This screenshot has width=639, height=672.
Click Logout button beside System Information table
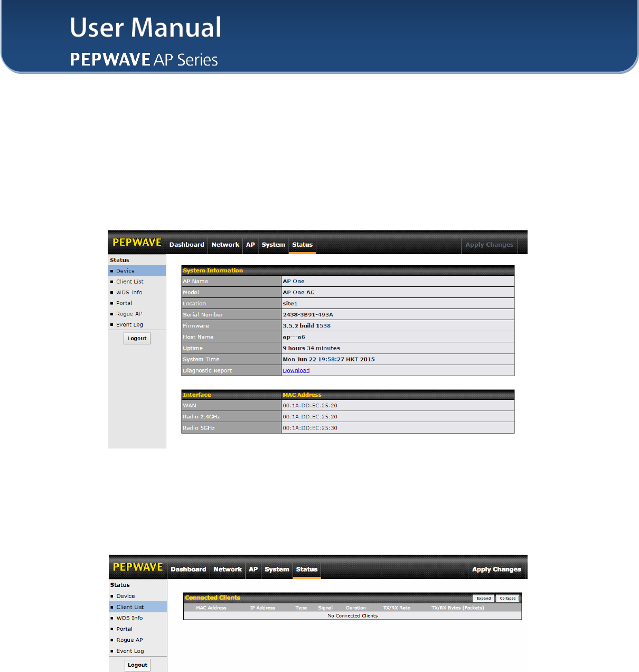point(137,338)
